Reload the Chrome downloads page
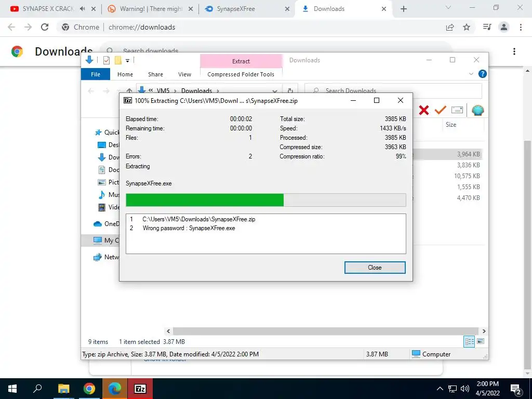Image resolution: width=532 pixels, height=399 pixels. [45, 27]
